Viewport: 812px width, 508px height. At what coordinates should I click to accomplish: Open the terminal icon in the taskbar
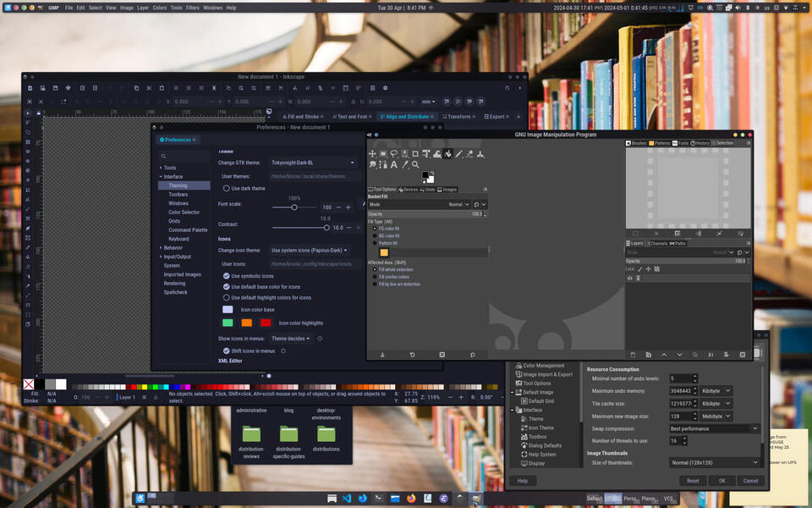(379, 499)
